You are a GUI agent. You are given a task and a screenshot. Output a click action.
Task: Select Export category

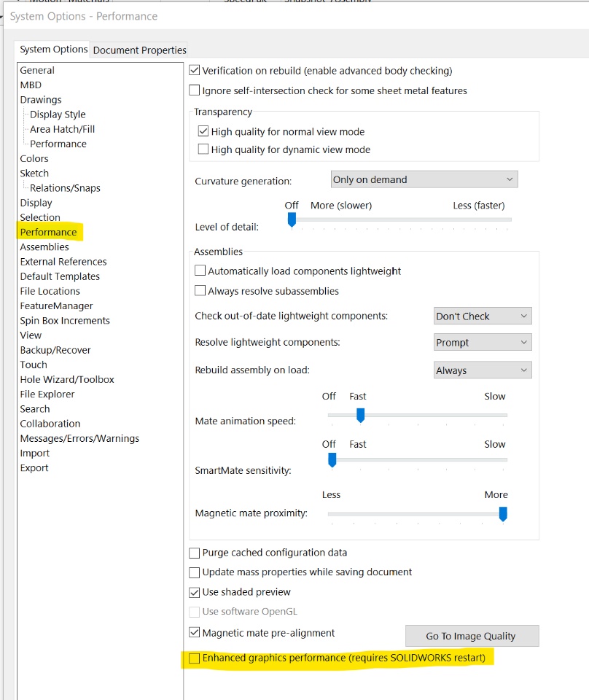(x=34, y=468)
